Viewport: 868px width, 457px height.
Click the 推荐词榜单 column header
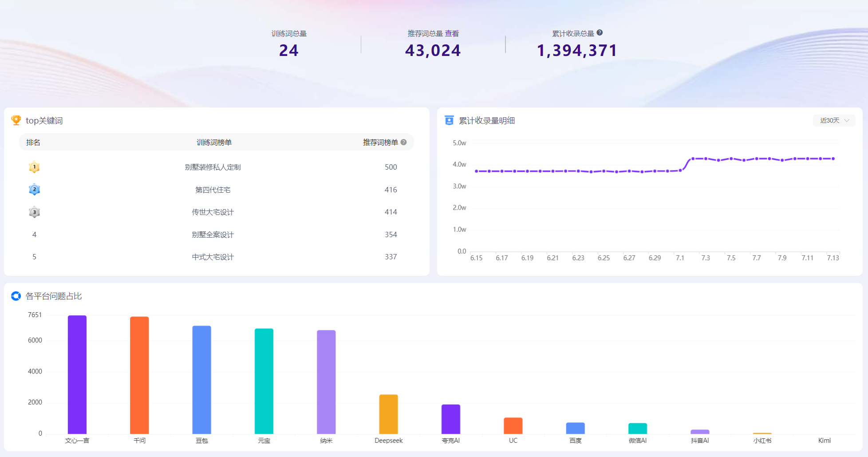point(380,142)
